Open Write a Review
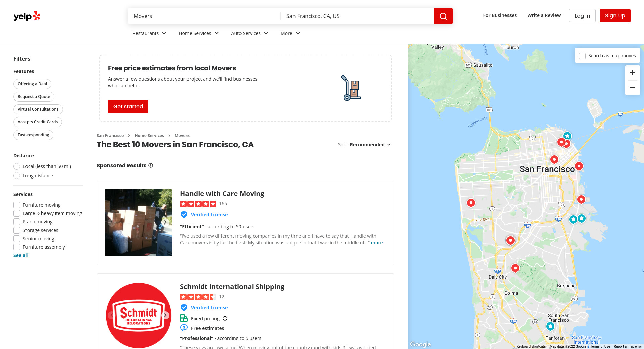This screenshot has height=349, width=644. (x=544, y=15)
